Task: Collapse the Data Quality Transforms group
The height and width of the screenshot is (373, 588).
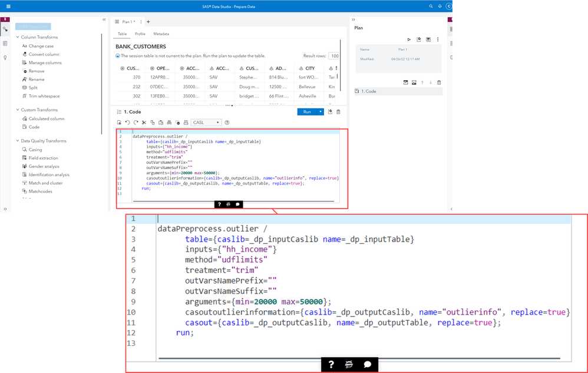Action: (18, 141)
